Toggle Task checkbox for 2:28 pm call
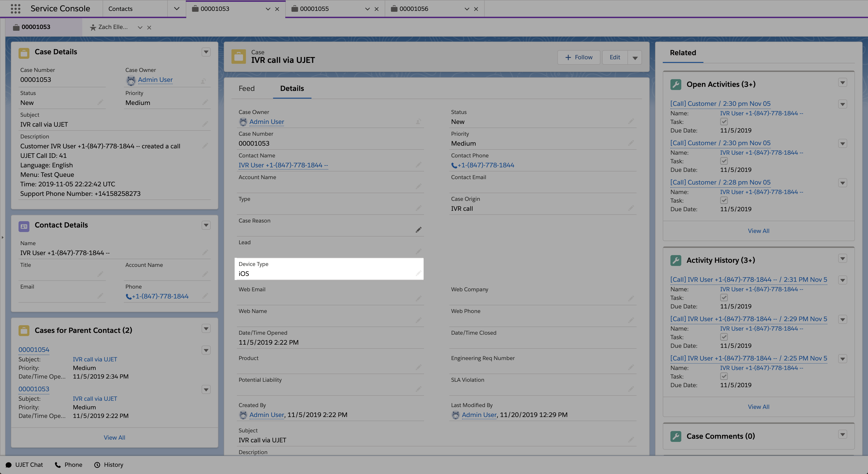Image resolution: width=868 pixels, height=474 pixels. 723,201
